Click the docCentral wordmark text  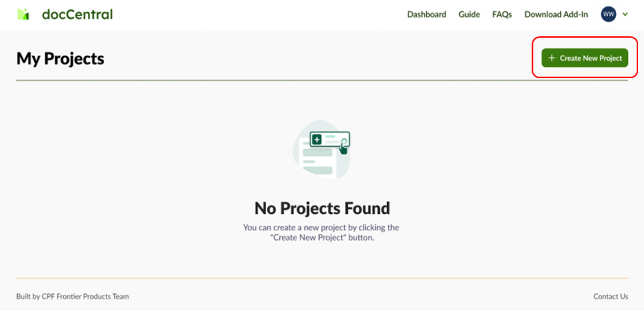77,14
